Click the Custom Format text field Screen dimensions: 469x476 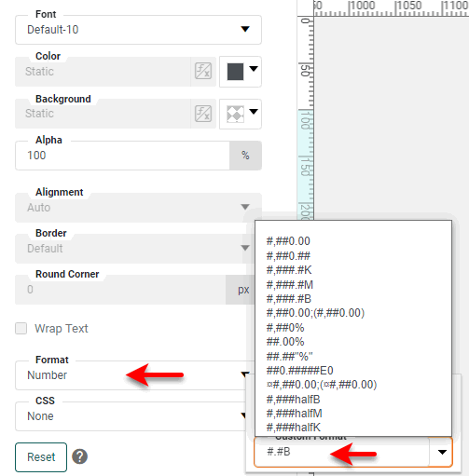pos(342,452)
